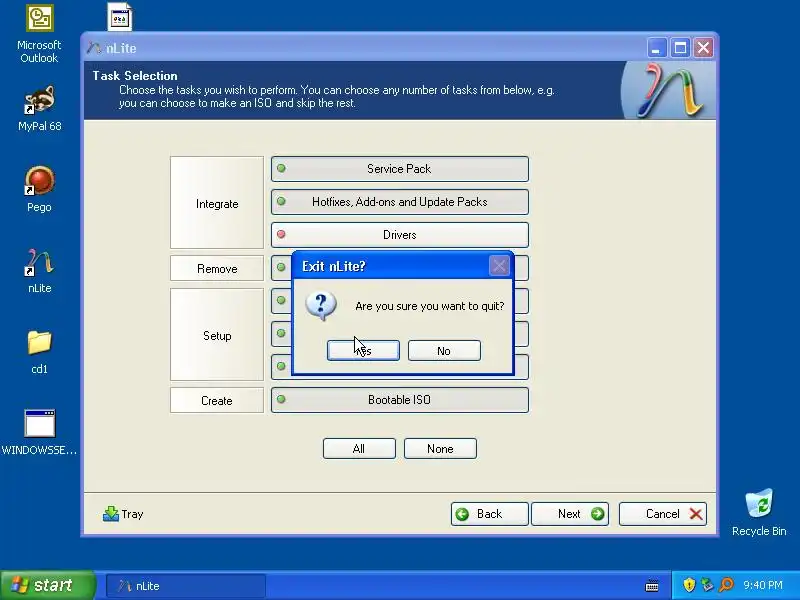
Task: Cancel the nLite wizard
Action: (x=663, y=514)
